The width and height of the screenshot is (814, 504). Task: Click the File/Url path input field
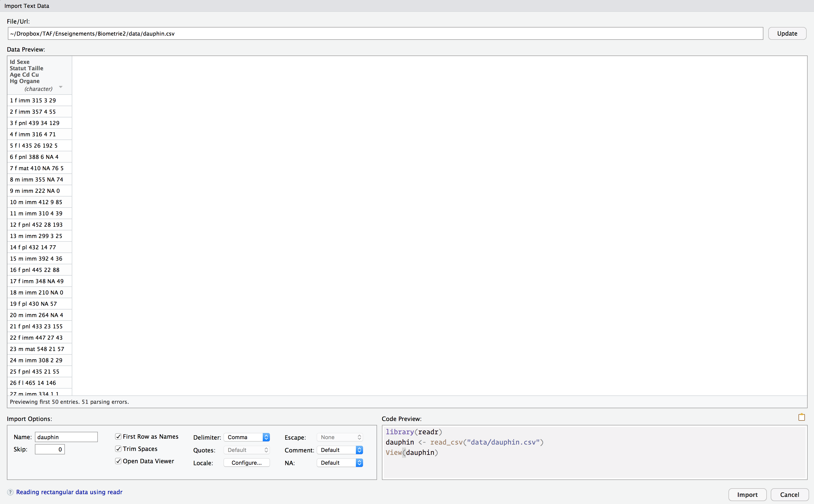(x=385, y=33)
